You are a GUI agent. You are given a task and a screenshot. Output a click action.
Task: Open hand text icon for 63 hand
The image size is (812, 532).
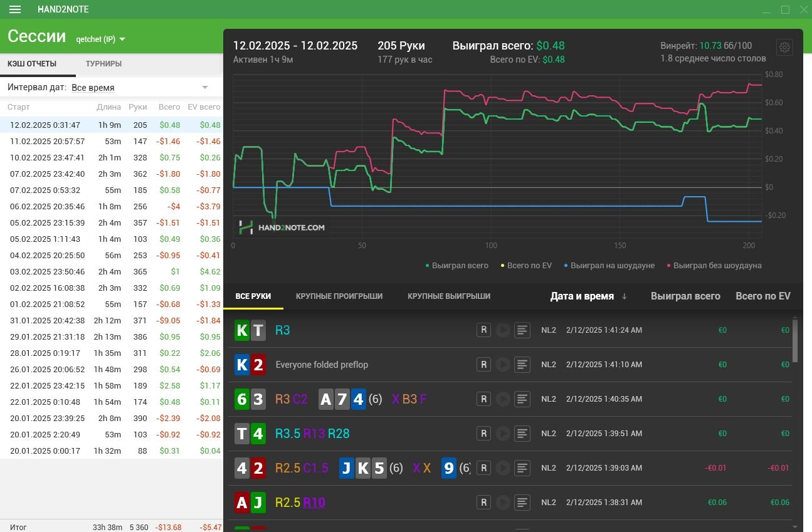coord(523,399)
